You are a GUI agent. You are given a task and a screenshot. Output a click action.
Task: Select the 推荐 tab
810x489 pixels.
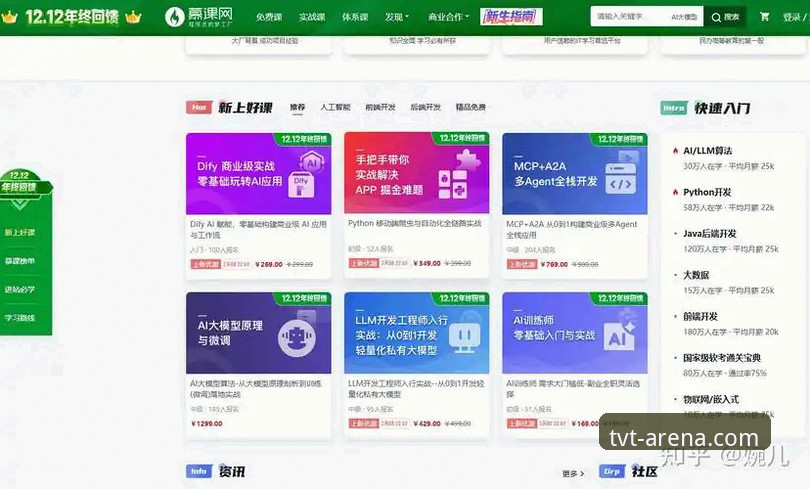(x=297, y=107)
